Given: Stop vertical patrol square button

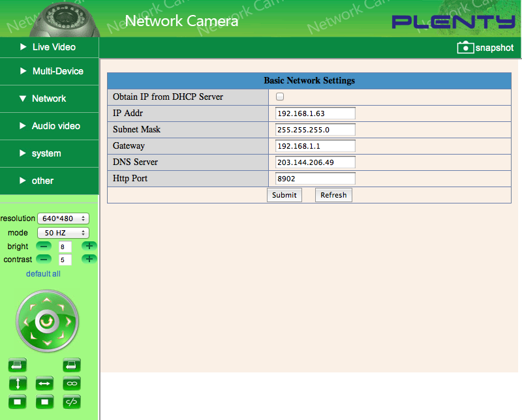Looking at the screenshot, I should click(x=18, y=402).
